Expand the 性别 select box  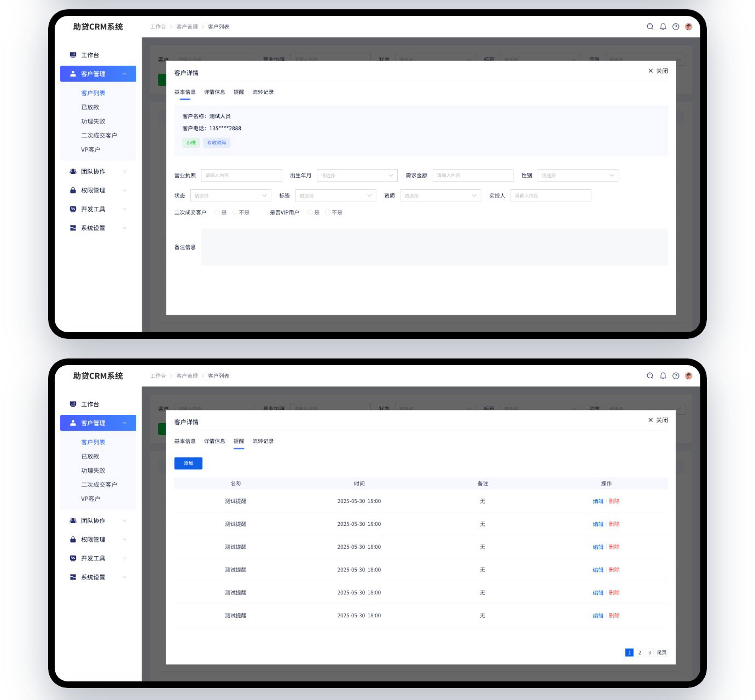click(577, 176)
